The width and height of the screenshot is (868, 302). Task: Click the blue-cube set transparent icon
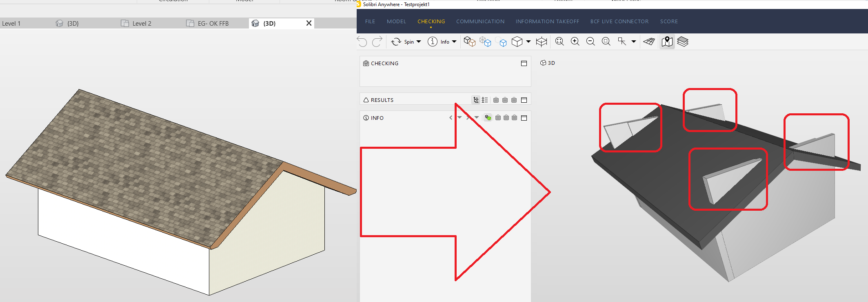[485, 42]
